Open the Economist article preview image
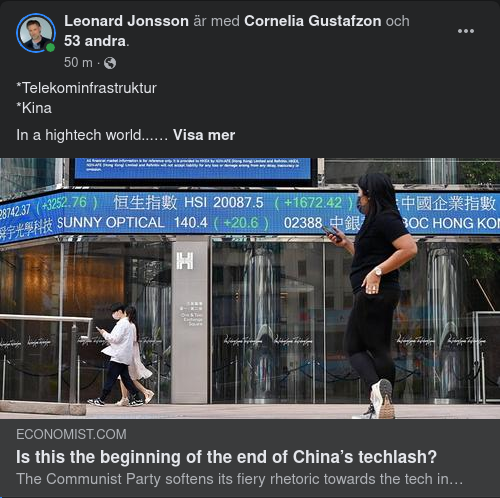The width and height of the screenshot is (500, 498). tap(250, 288)
